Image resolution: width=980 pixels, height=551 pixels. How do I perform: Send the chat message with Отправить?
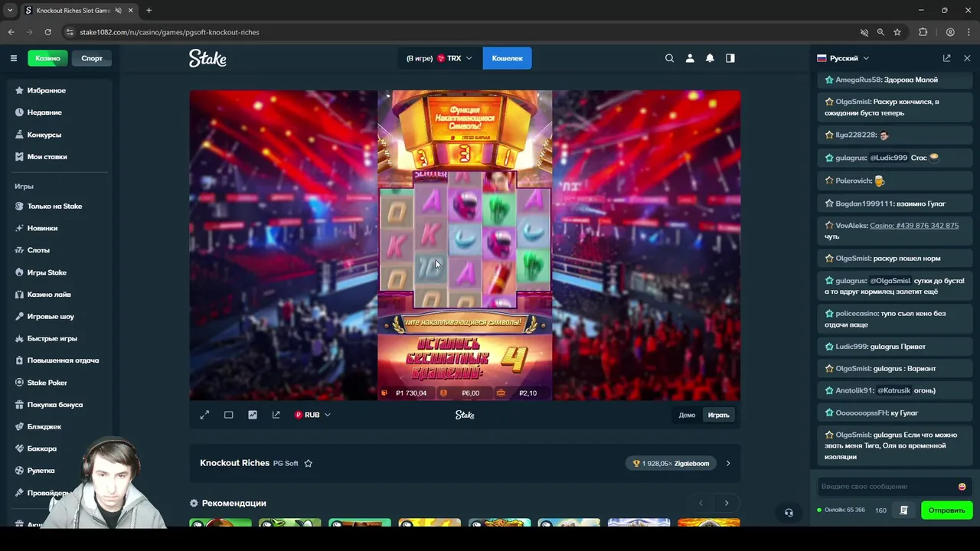coord(946,510)
